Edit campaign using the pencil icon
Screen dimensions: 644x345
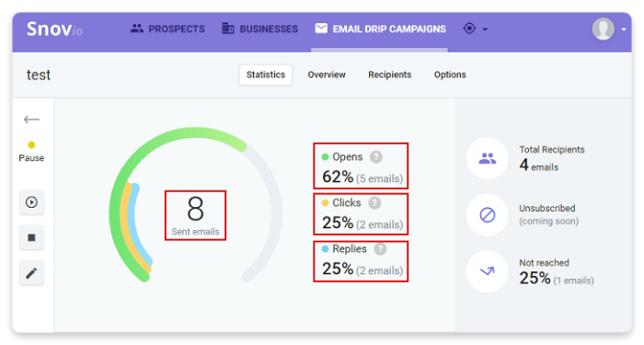pos(31,273)
